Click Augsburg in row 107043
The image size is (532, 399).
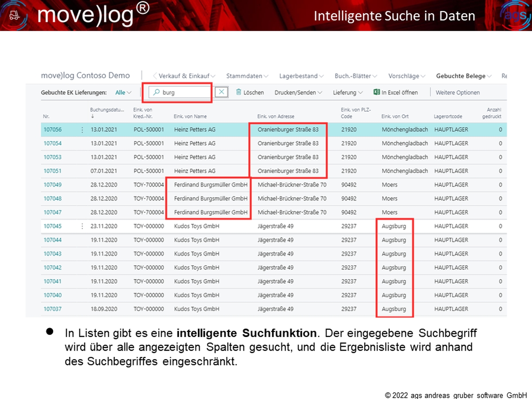pyautogui.click(x=394, y=254)
